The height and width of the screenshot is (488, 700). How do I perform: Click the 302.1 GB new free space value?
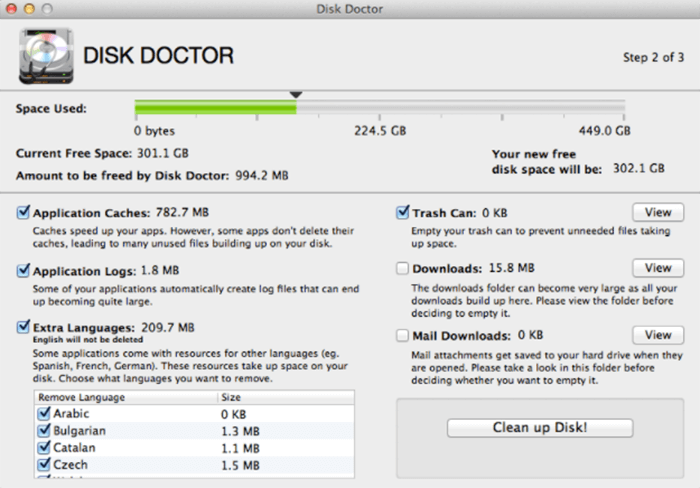tap(638, 168)
